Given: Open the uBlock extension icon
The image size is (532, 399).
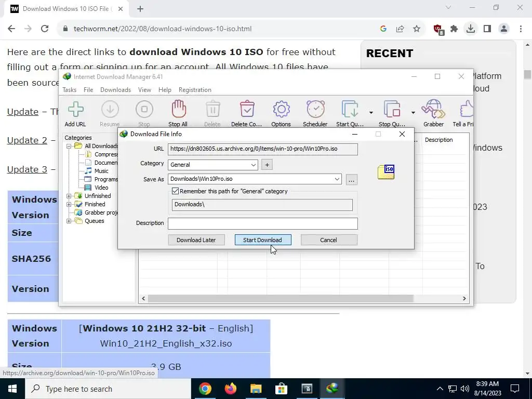Looking at the screenshot, I should 438,30.
